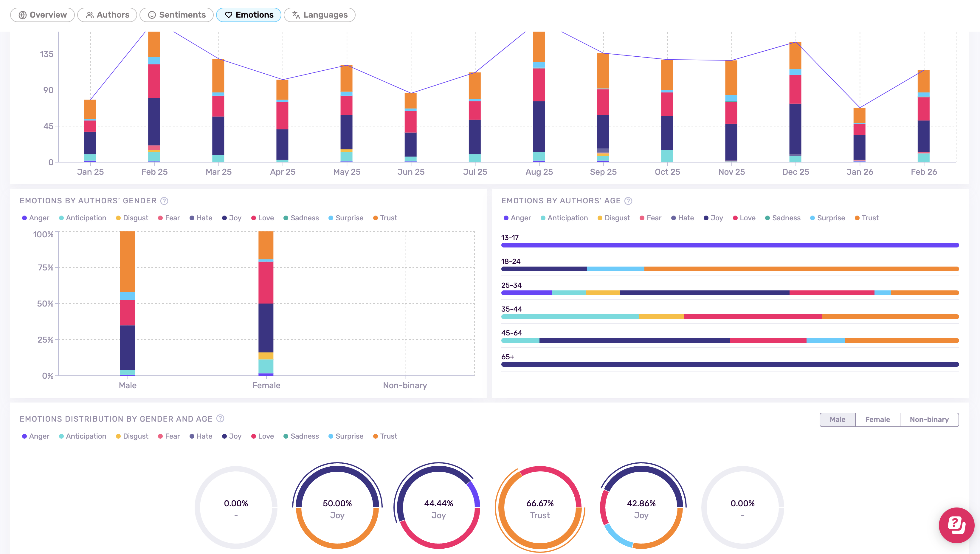Switch distribution to Non-binary
This screenshot has height=554, width=980.
coord(929,419)
